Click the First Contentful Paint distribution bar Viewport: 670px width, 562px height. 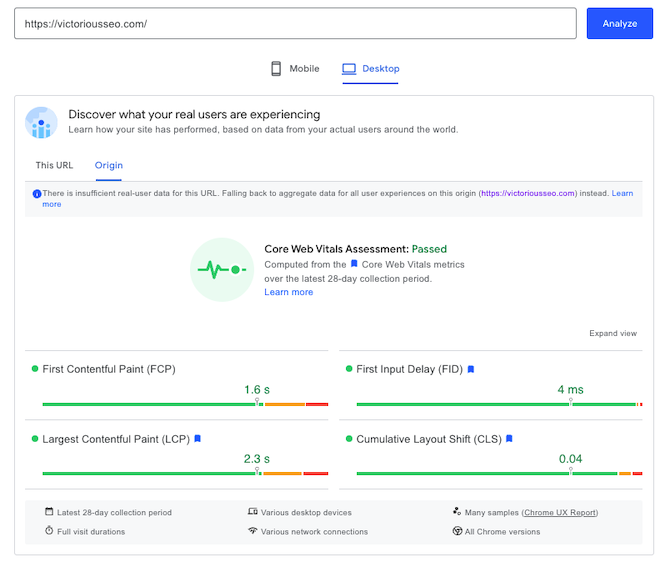pos(185,404)
